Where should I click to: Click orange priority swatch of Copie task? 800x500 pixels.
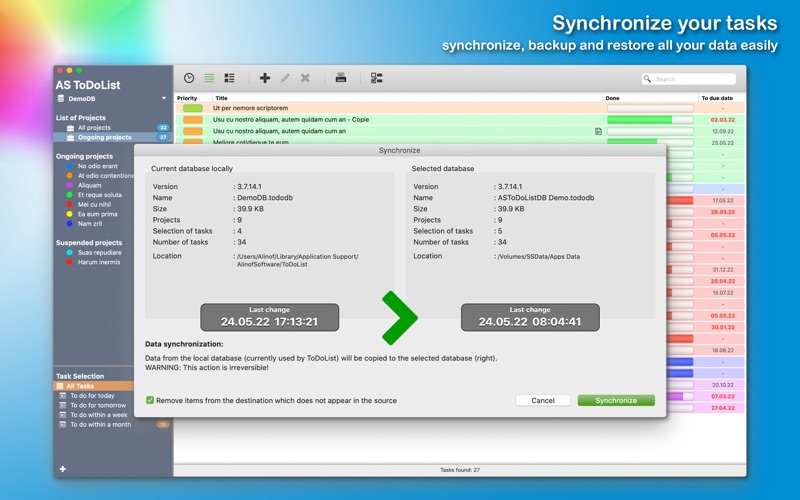(193, 120)
